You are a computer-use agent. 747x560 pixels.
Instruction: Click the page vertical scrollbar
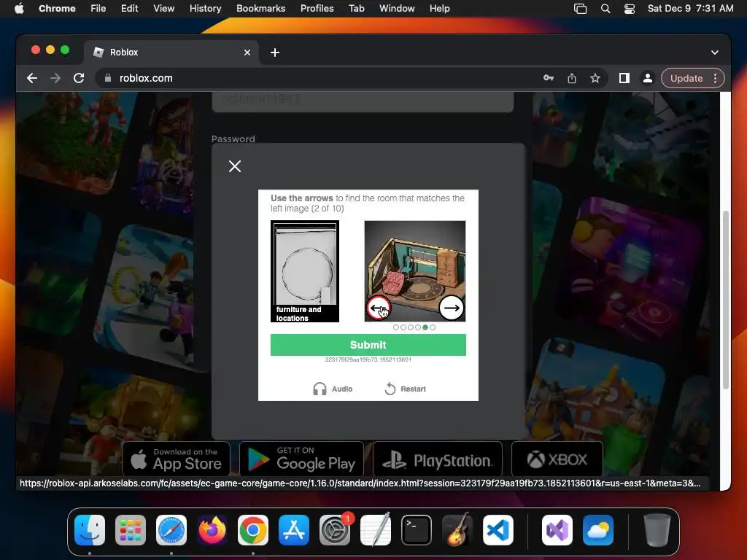coord(726,300)
